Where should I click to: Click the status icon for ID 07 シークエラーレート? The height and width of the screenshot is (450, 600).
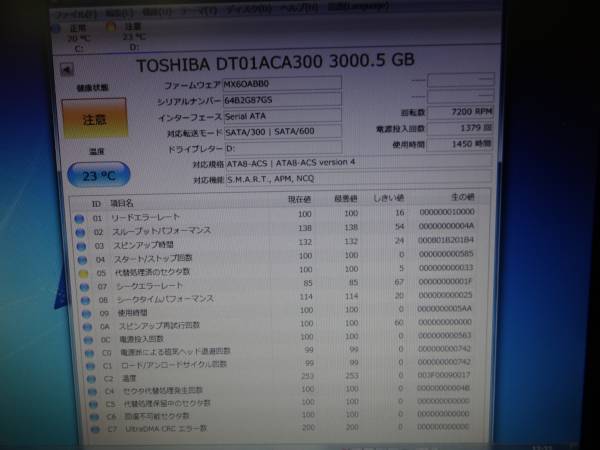(84, 287)
